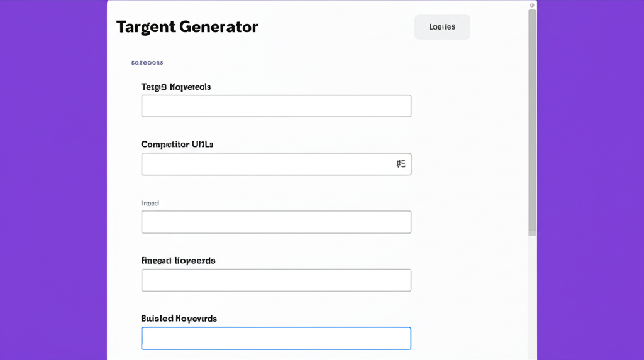This screenshot has height=360, width=644.
Task: Click the small Imoecl label
Action: point(150,204)
